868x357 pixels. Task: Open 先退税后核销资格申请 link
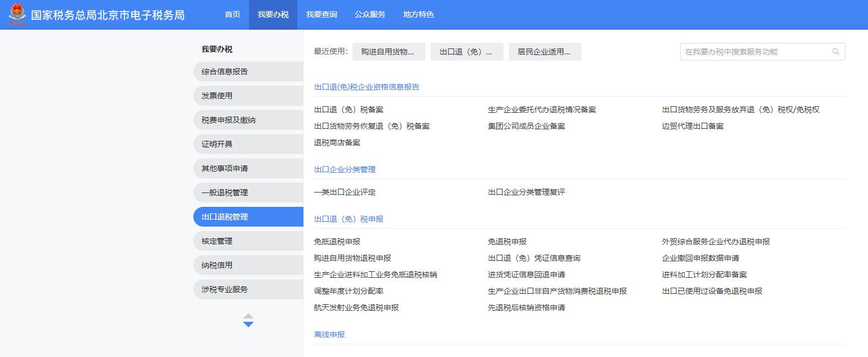[x=527, y=307]
